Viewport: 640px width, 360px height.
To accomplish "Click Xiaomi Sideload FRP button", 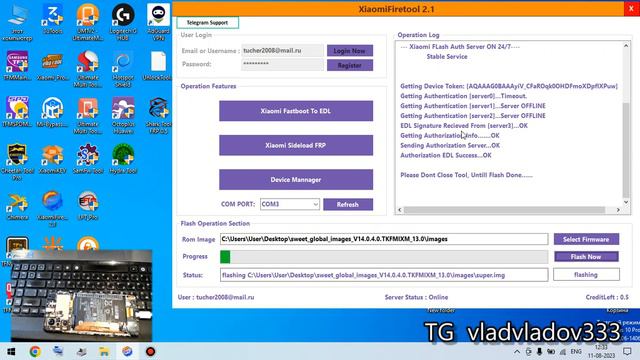I will [296, 145].
